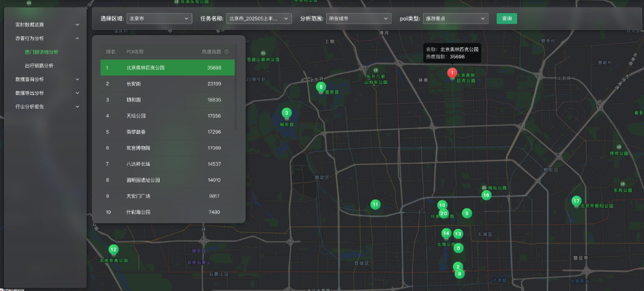Select the 八达岭长城 ranking row

click(x=168, y=164)
